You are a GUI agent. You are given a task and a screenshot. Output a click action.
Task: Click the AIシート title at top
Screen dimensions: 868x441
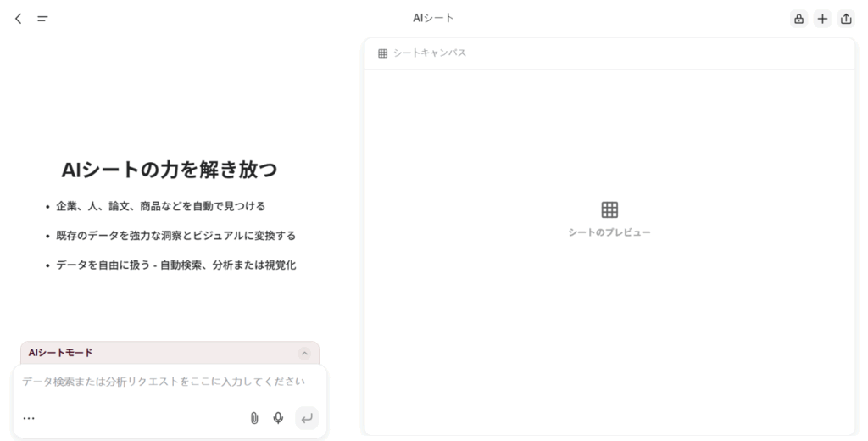coord(433,18)
